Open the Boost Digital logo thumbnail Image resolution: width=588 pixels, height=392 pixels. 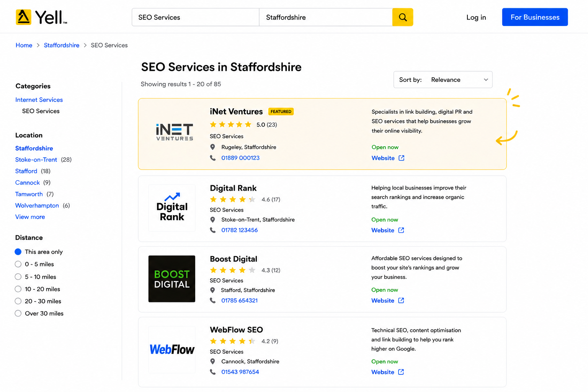[x=172, y=279]
